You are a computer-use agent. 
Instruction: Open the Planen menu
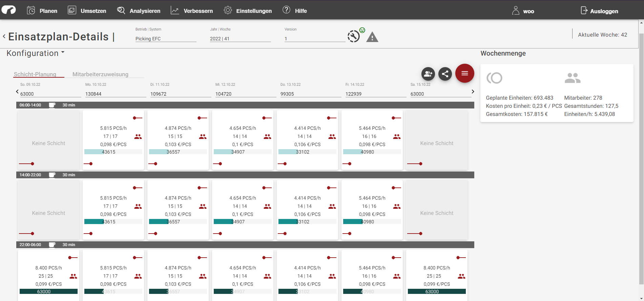tap(42, 11)
